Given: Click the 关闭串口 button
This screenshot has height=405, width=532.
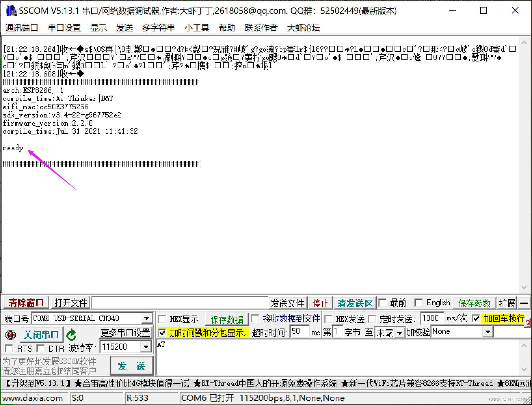Looking at the screenshot, I should 42,335.
